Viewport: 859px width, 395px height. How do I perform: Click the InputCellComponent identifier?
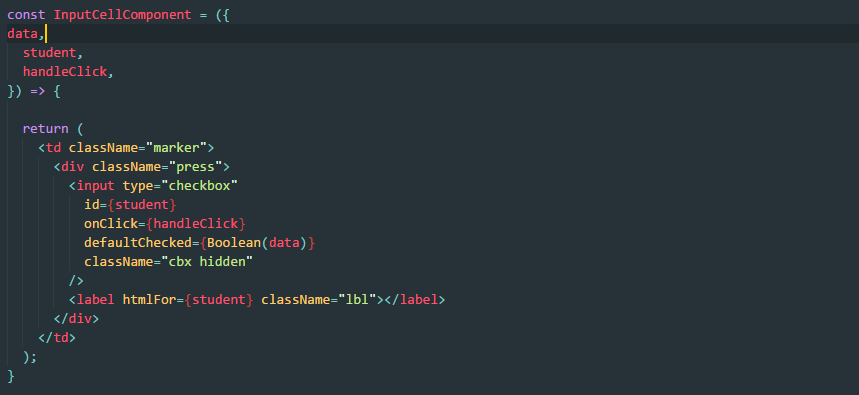[x=123, y=15]
